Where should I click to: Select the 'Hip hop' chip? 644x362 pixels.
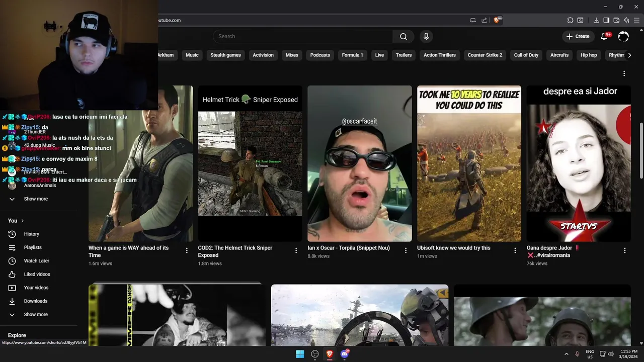pyautogui.click(x=589, y=55)
